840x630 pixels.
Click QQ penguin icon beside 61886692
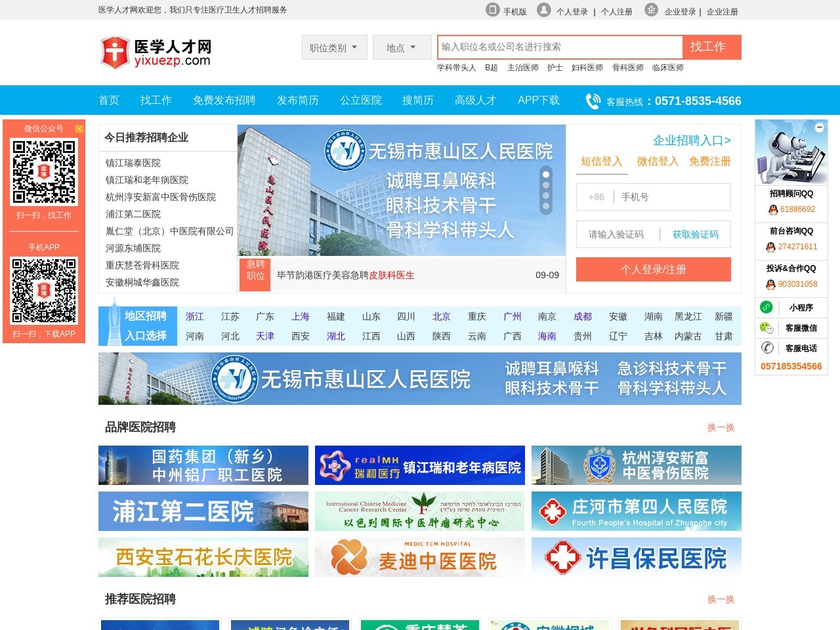773,210
